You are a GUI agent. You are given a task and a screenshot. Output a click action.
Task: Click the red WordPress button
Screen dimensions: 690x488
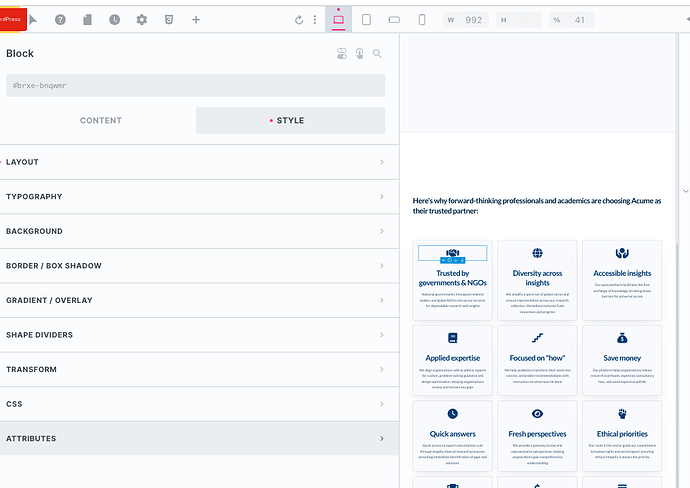point(12,19)
